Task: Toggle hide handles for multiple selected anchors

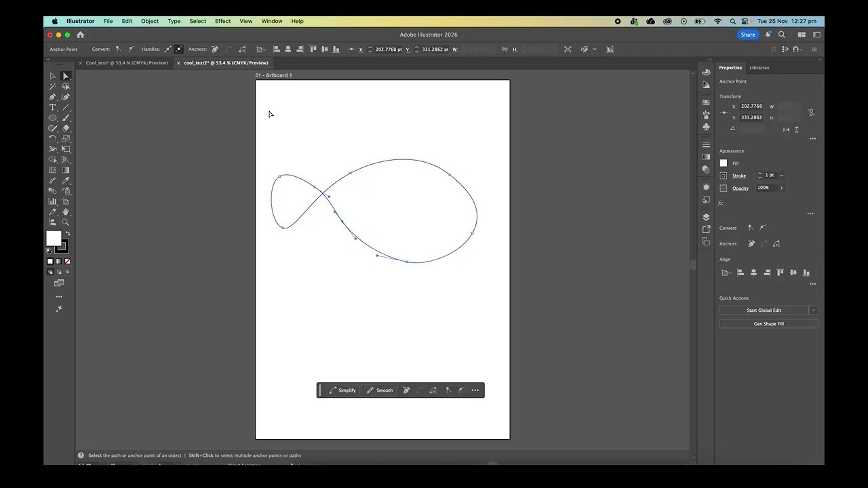Action: 179,49
